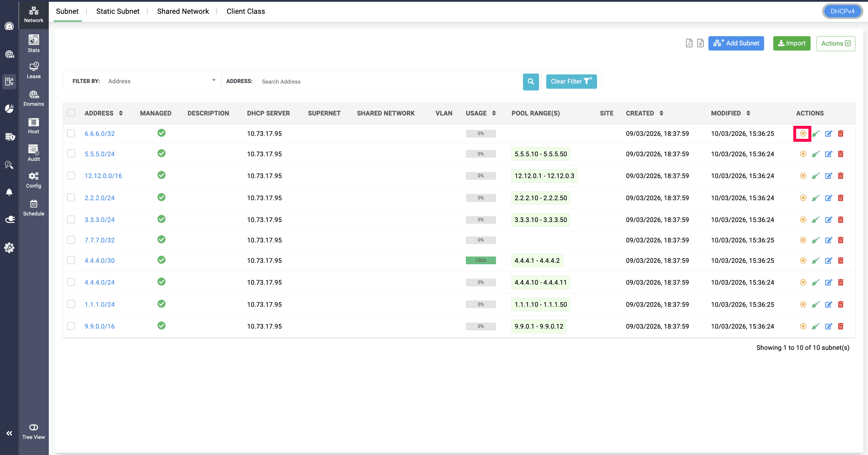
Task: Click the Add Subnet button
Action: coord(736,43)
